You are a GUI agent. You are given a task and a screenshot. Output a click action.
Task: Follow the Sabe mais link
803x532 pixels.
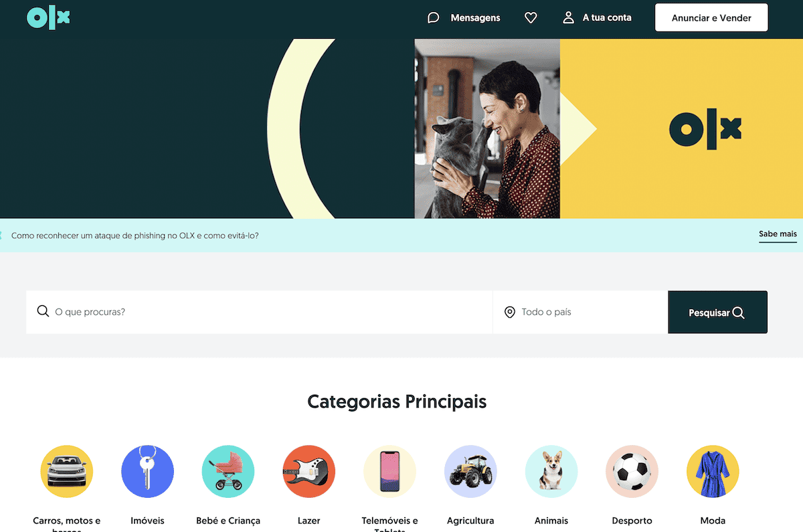(778, 235)
